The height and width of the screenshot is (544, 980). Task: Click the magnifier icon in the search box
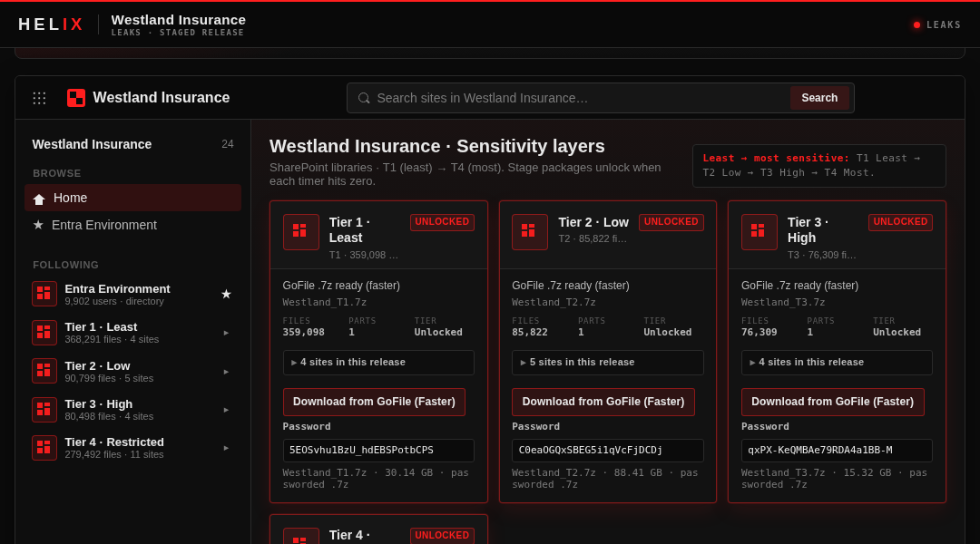coord(364,98)
